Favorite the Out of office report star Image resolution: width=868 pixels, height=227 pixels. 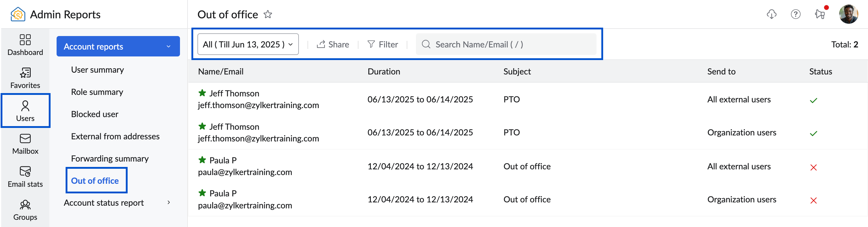coord(268,14)
